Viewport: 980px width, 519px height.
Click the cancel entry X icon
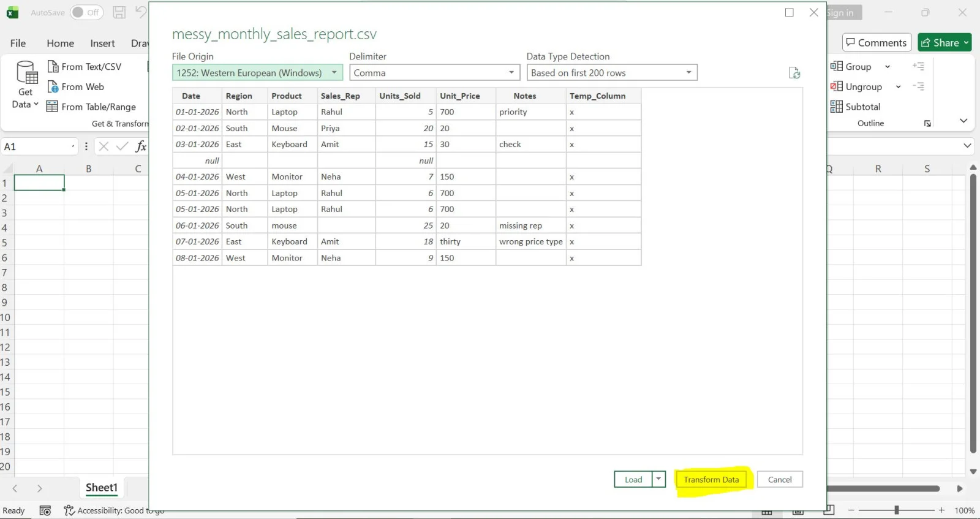(x=104, y=146)
